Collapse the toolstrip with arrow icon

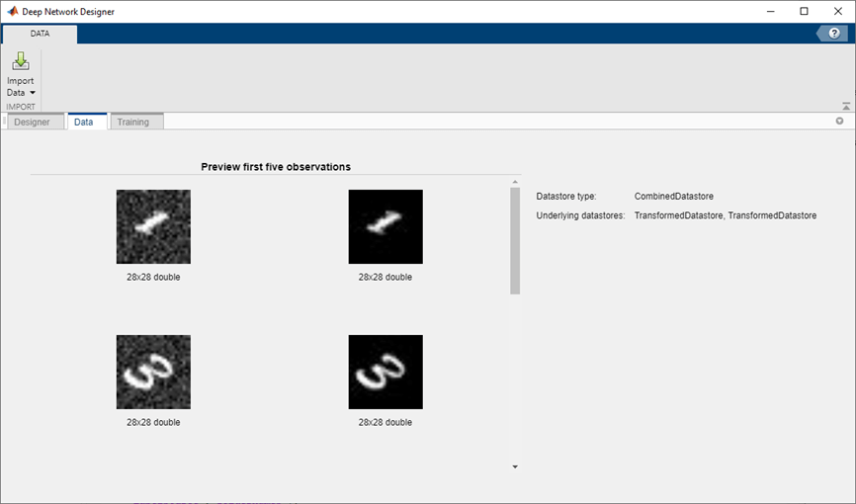pos(846,106)
